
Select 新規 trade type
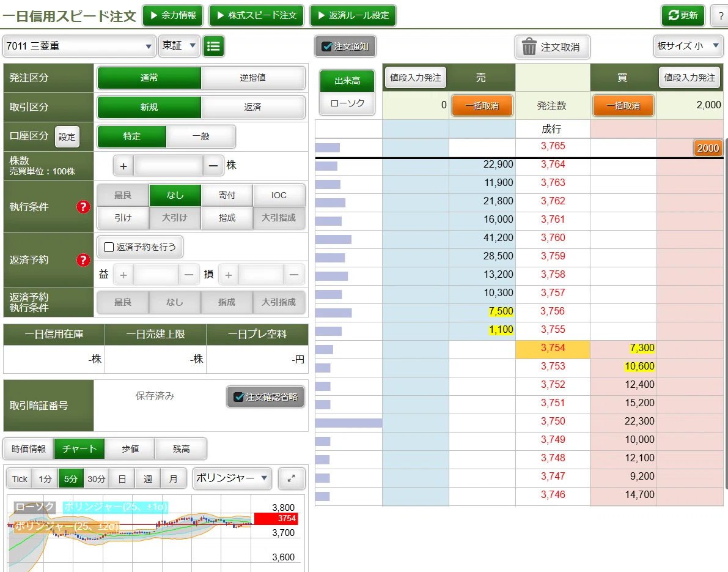pyautogui.click(x=149, y=107)
